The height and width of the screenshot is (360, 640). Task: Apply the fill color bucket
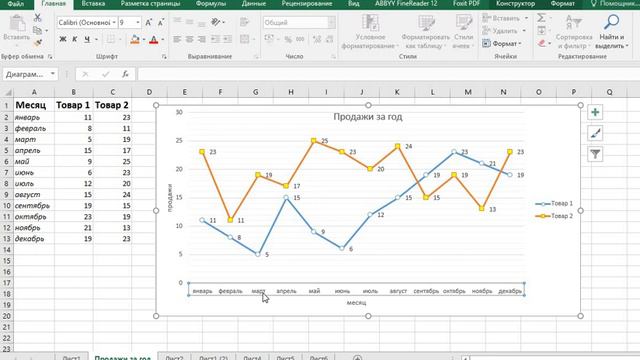point(135,39)
